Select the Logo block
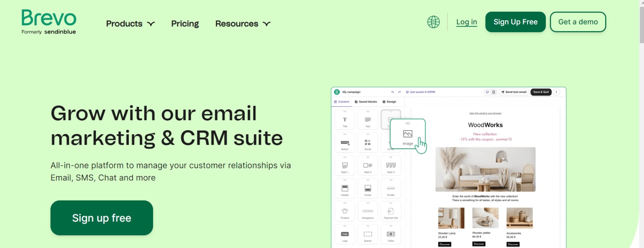The height and width of the screenshot is (248, 644). click(345, 234)
